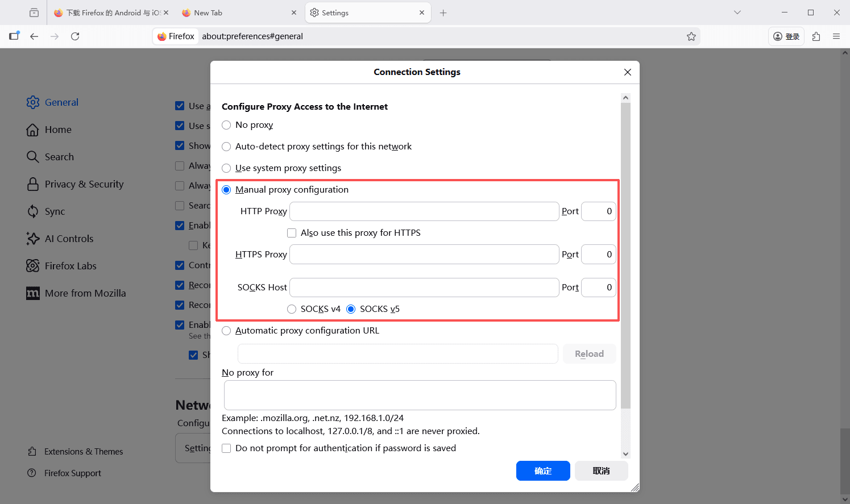Click inside the HTTP Proxy input field

[424, 211]
